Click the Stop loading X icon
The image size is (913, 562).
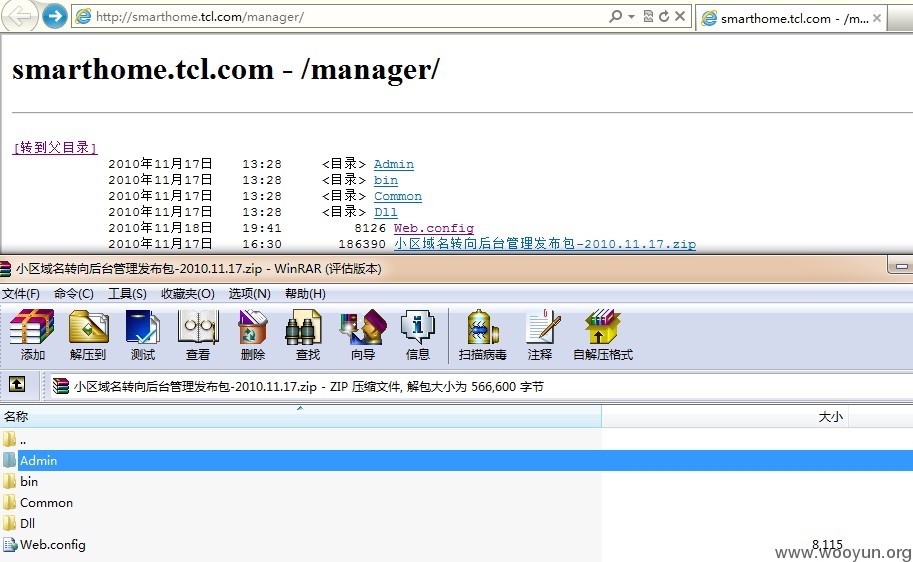pyautogui.click(x=680, y=16)
